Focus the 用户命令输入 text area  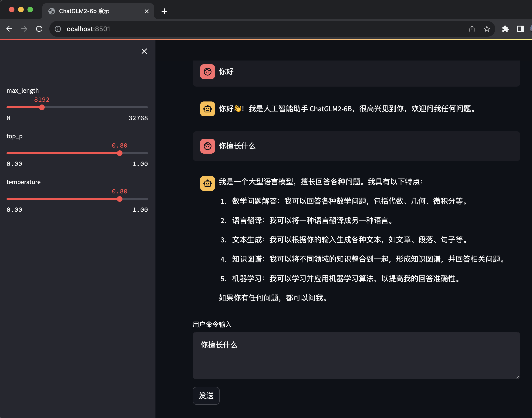[x=356, y=356]
